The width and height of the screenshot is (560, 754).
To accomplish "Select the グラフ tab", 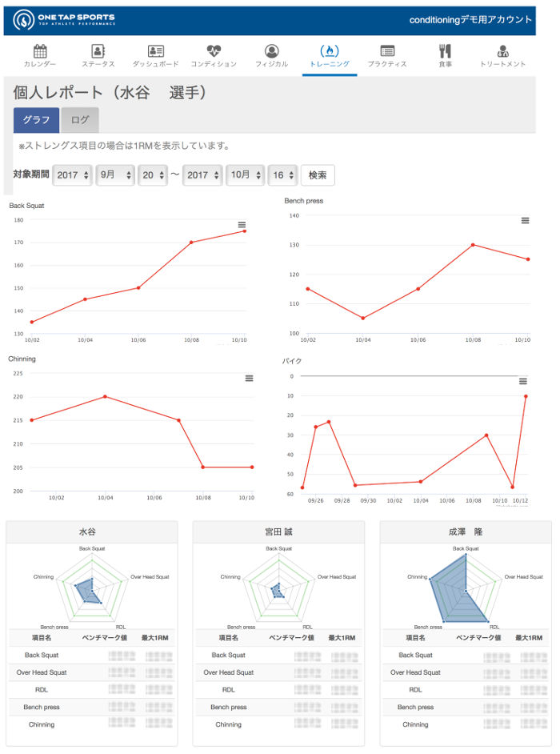I will (36, 119).
